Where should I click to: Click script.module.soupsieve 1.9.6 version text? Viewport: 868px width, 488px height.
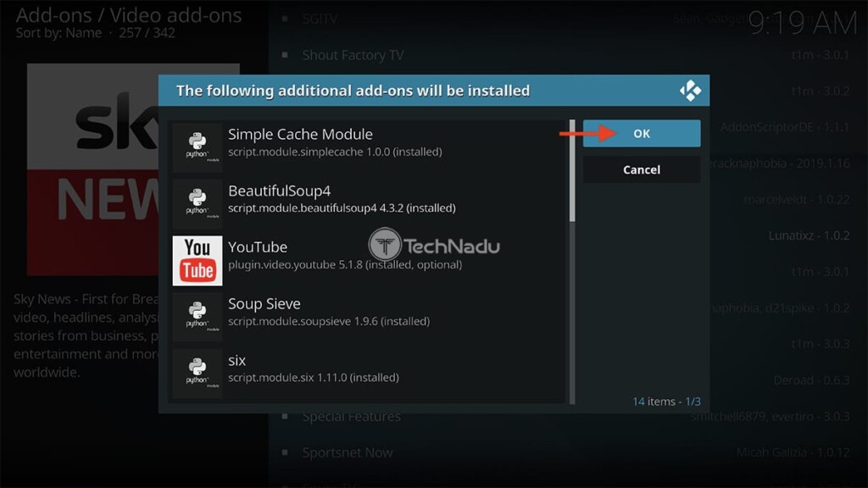click(x=329, y=321)
